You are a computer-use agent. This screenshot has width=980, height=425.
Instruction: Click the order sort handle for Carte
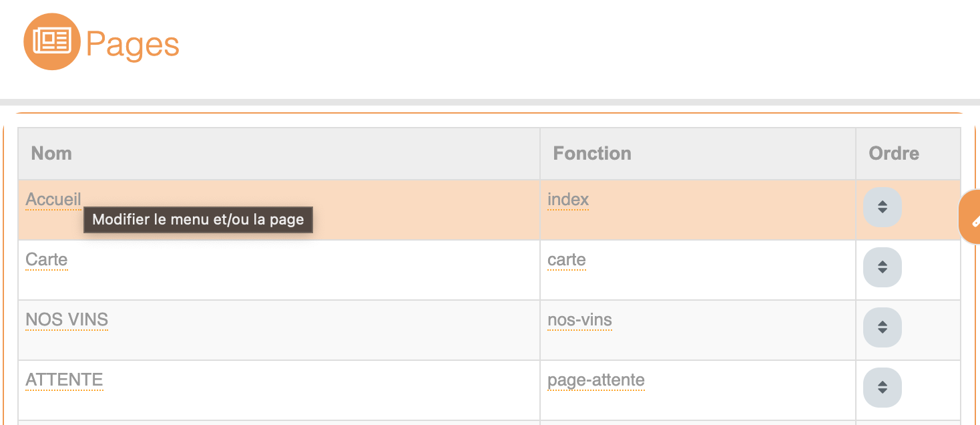click(882, 267)
